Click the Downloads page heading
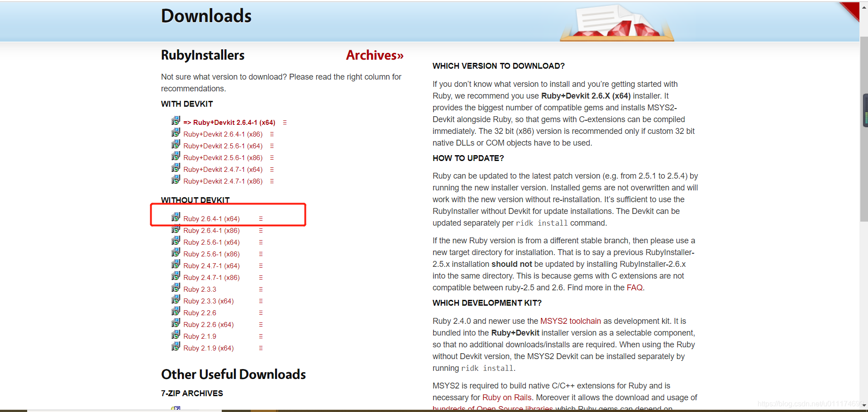 click(x=206, y=16)
